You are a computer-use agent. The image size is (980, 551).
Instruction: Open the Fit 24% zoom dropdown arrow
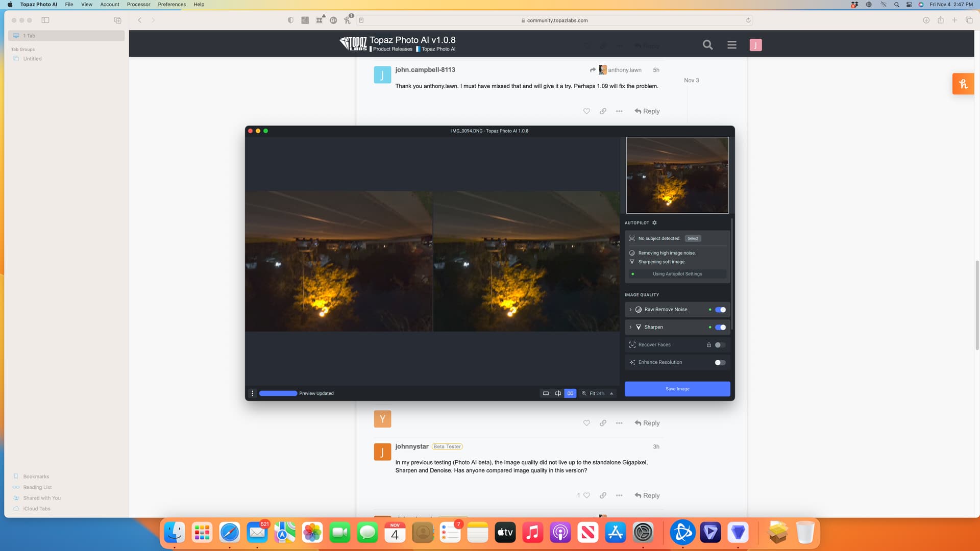(611, 393)
